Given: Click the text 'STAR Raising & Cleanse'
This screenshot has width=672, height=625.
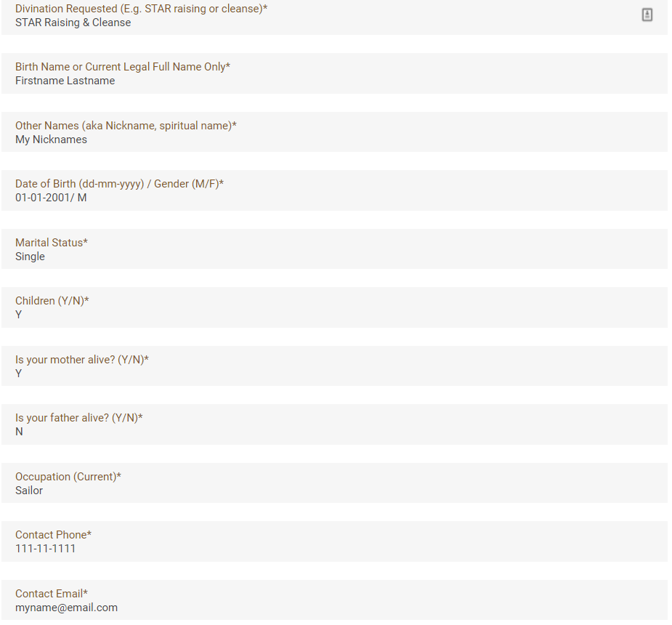Looking at the screenshot, I should (73, 23).
